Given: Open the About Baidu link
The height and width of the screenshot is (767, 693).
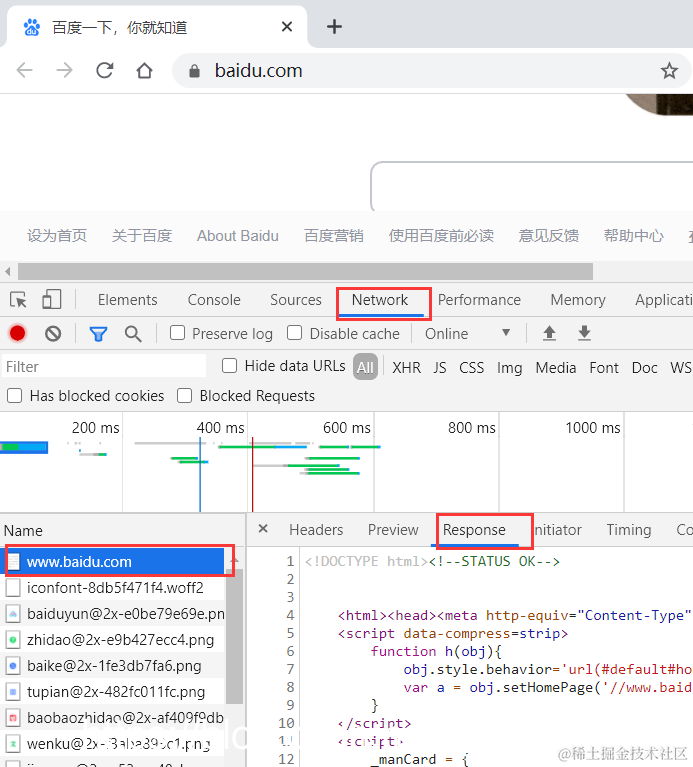Looking at the screenshot, I should (238, 236).
